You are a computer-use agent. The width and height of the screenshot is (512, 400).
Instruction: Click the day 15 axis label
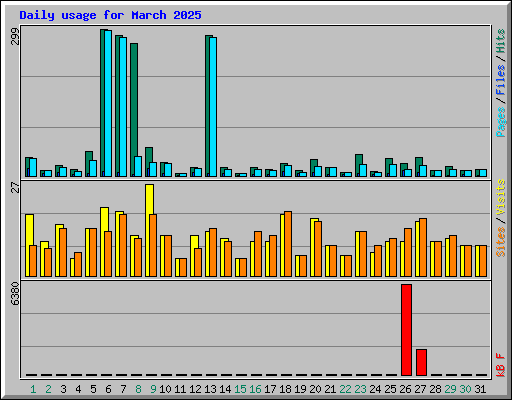[x=240, y=389]
